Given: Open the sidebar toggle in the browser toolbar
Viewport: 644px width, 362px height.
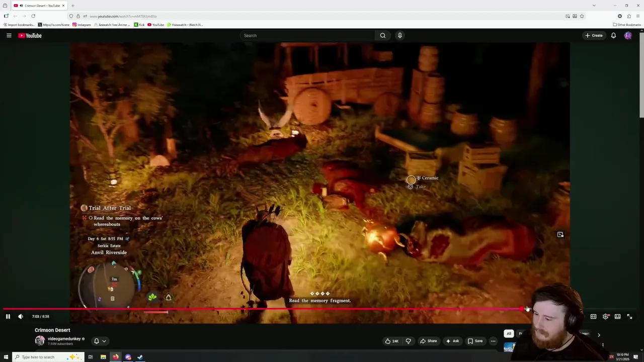Looking at the screenshot, I should point(6,16).
